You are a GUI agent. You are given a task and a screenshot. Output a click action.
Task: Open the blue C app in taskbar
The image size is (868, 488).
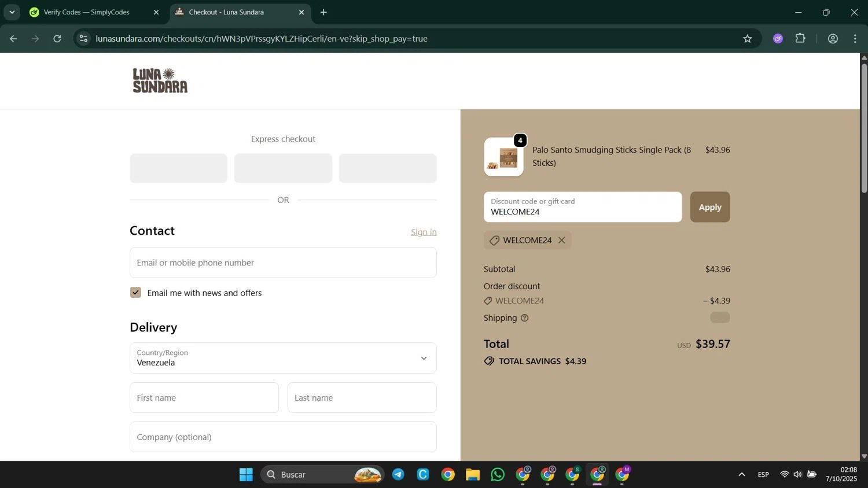point(423,475)
